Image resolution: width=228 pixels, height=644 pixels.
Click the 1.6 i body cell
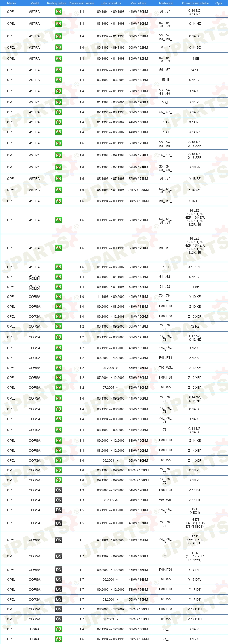tap(166, 267)
